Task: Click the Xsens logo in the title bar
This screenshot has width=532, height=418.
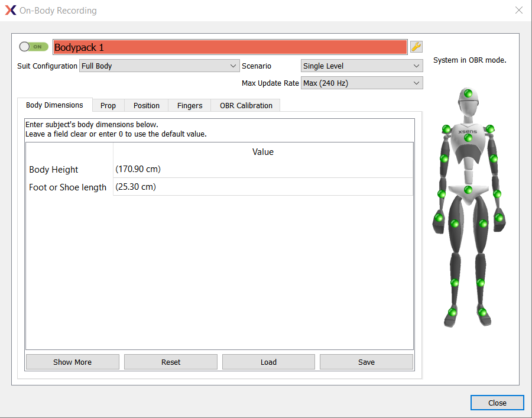Action: [9, 10]
